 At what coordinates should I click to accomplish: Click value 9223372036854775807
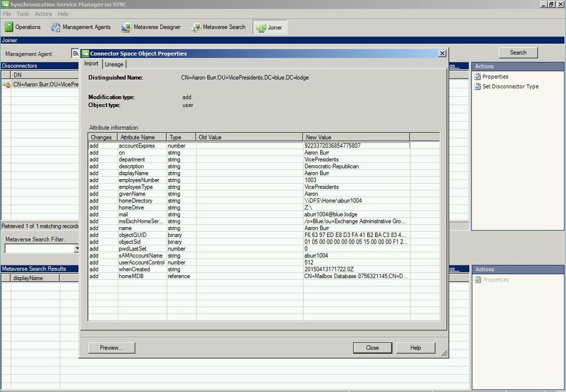[333, 146]
